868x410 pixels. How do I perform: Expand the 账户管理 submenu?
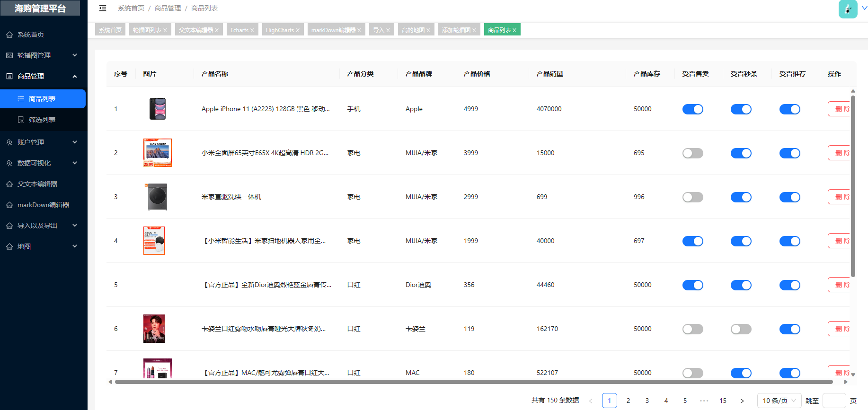(x=75, y=142)
